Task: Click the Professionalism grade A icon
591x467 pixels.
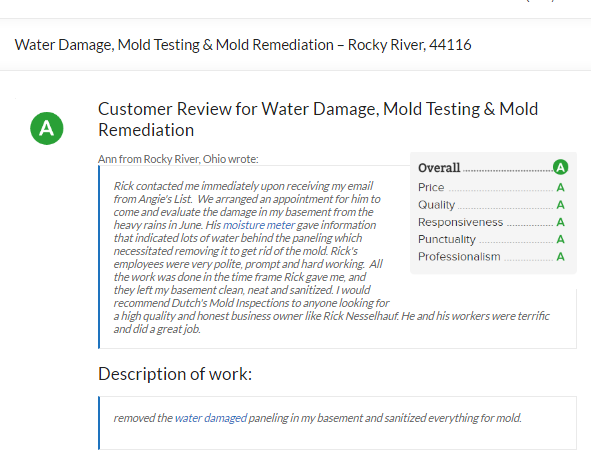Action: (x=560, y=257)
